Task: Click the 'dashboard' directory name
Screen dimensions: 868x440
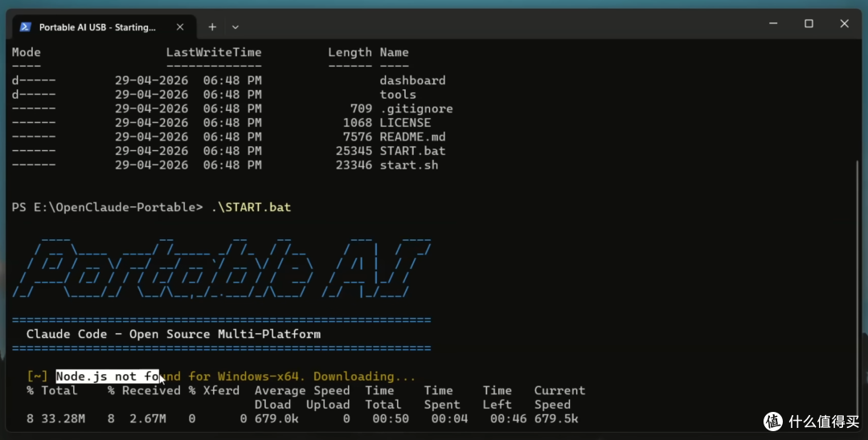Action: (x=412, y=81)
